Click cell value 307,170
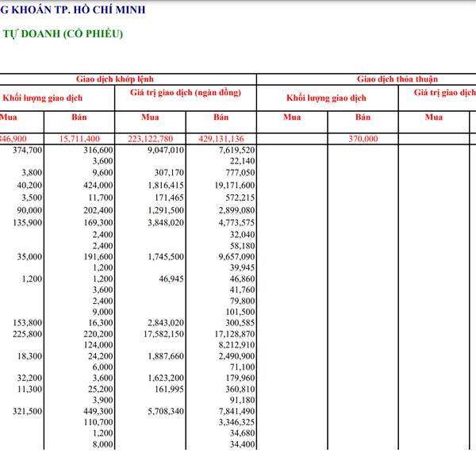Viewport: 476px width, 476px height. pos(170,173)
